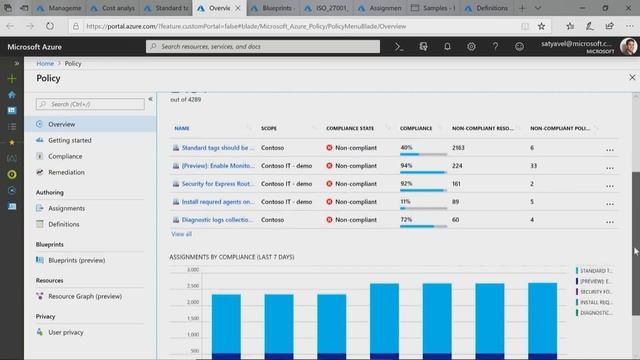Open Enable Monitoring preview assignment

tap(218, 166)
